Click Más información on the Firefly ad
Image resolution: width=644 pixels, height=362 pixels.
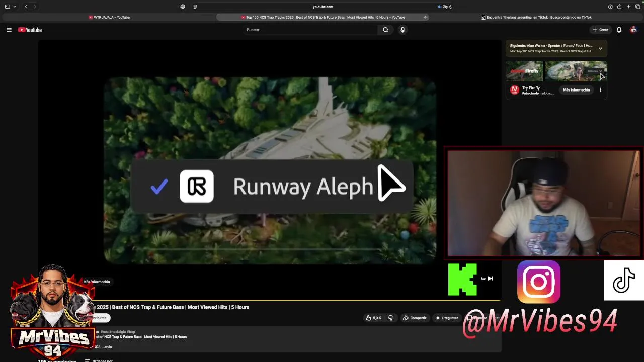[576, 90]
